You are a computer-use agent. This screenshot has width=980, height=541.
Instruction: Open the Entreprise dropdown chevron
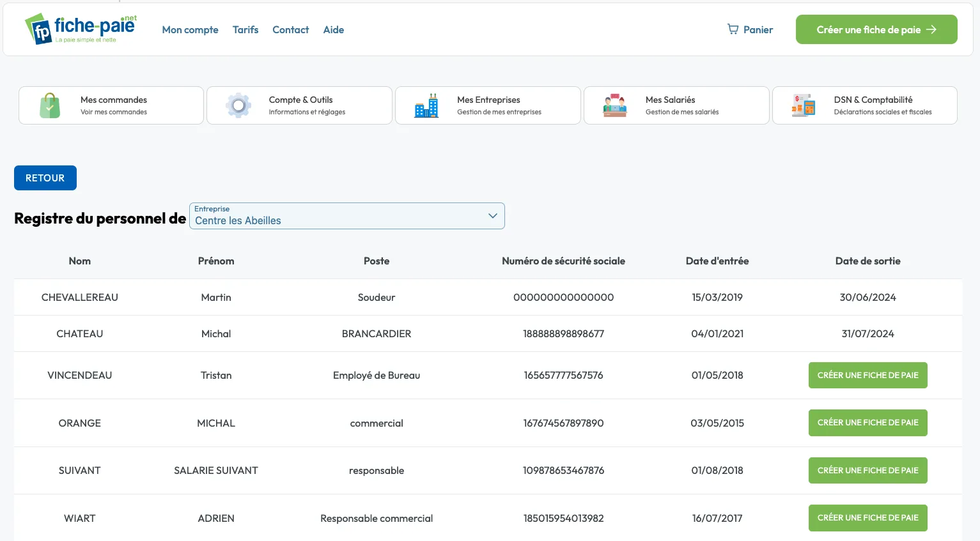[492, 216]
